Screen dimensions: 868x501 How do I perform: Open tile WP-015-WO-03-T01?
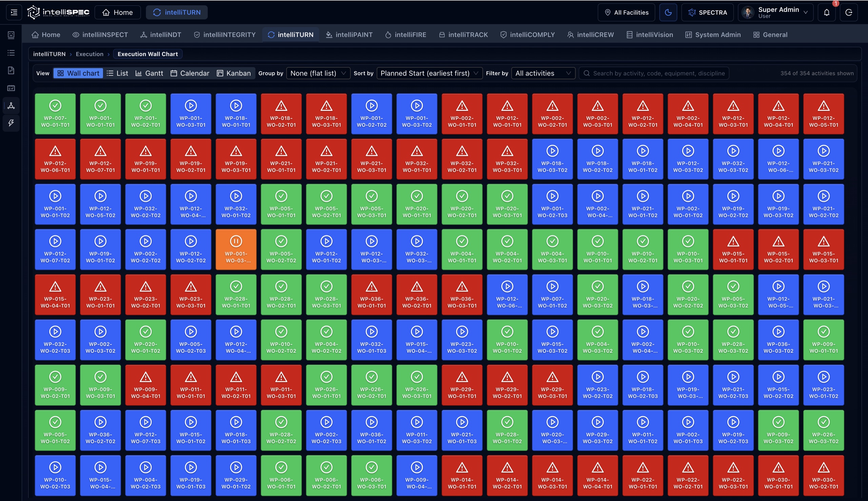pyautogui.click(x=824, y=249)
